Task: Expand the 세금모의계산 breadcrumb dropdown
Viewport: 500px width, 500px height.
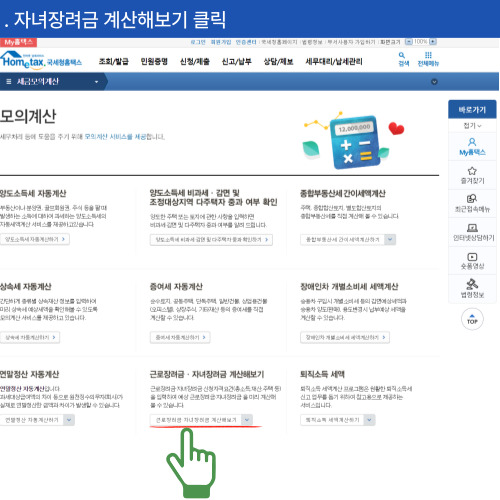Action: (x=96, y=82)
